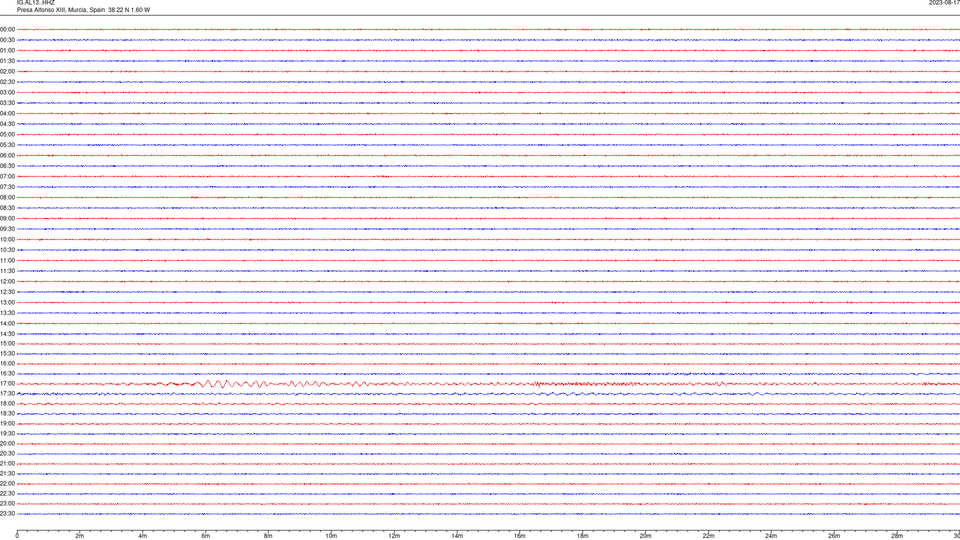Click the 6m tick on the minute axis
This screenshot has height=540, width=960.
coord(206,536)
